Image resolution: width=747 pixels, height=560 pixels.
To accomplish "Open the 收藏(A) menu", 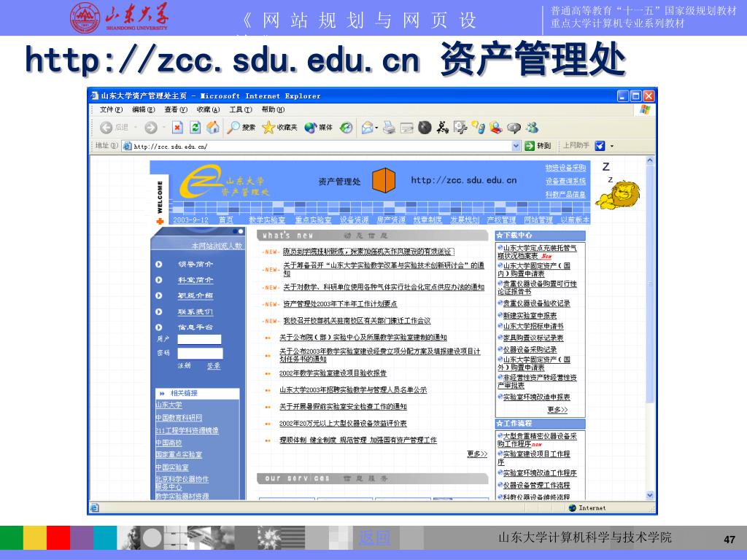I will tap(208, 109).
